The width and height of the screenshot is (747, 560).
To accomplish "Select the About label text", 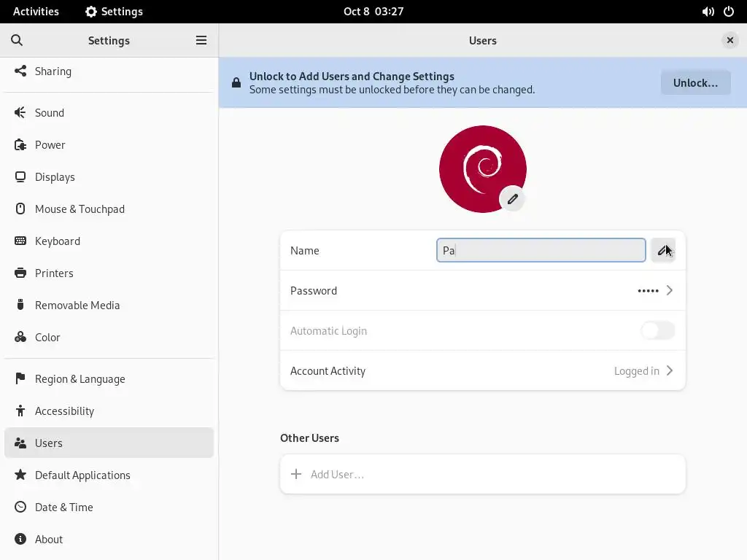I will coord(49,539).
